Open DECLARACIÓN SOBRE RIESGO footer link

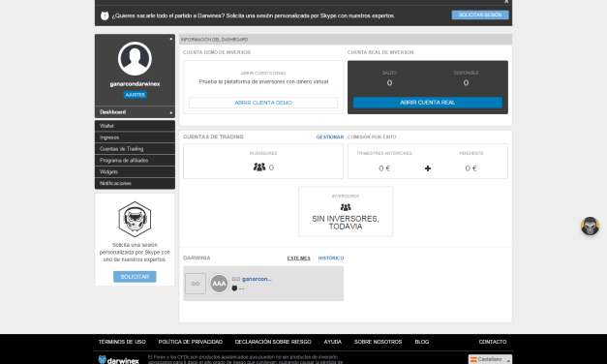pyautogui.click(x=273, y=342)
